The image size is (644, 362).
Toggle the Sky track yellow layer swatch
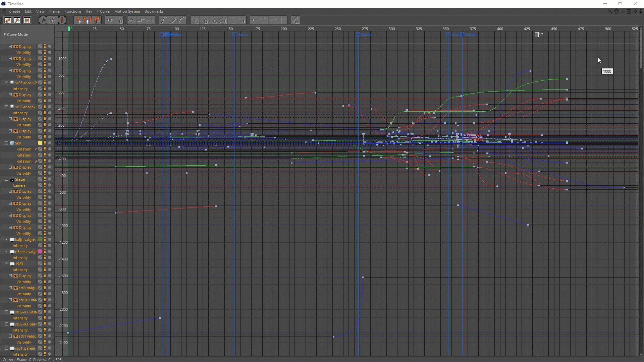click(40, 143)
